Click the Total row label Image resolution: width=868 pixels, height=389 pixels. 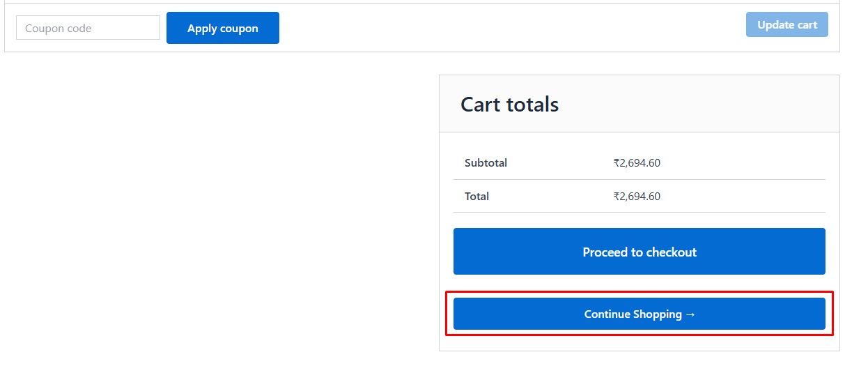coord(476,197)
